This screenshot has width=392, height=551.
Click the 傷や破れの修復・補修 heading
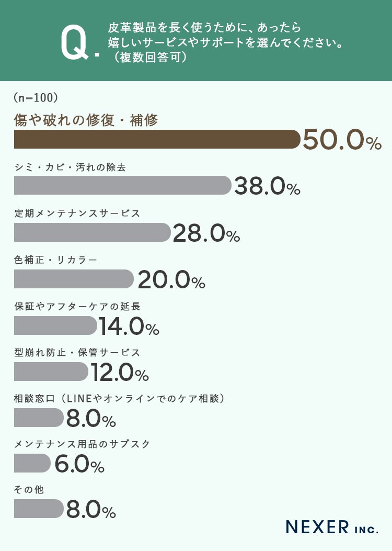pyautogui.click(x=86, y=120)
